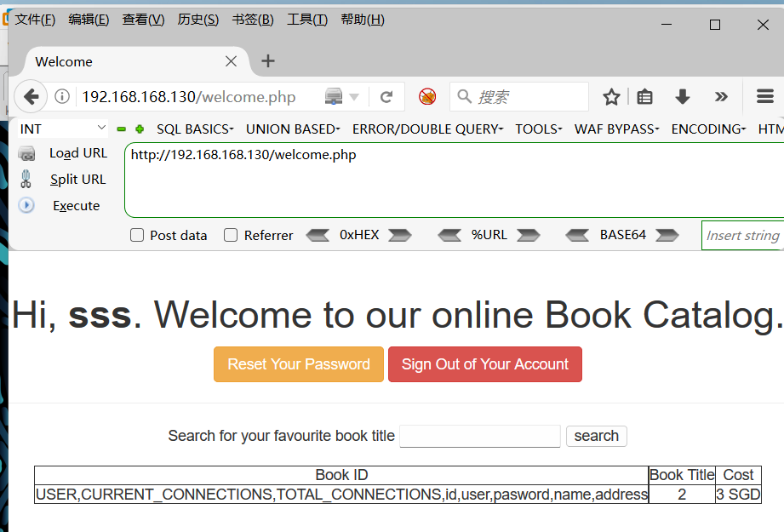
Task: Open the Firefox hamburger menu
Action: click(764, 96)
